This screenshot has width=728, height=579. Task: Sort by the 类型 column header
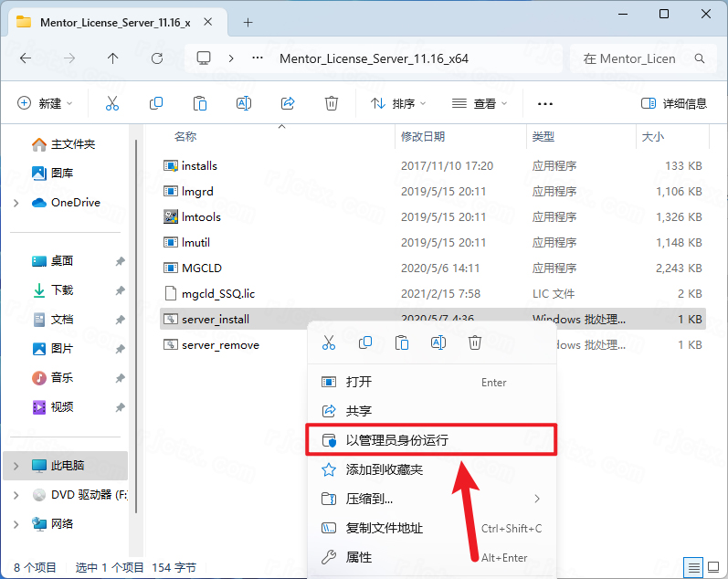tap(543, 136)
